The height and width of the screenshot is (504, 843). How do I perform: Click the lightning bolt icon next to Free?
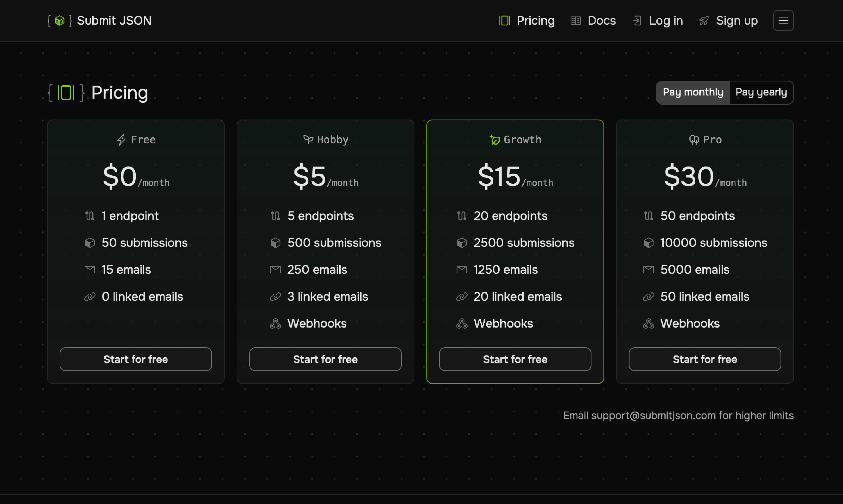pos(121,139)
